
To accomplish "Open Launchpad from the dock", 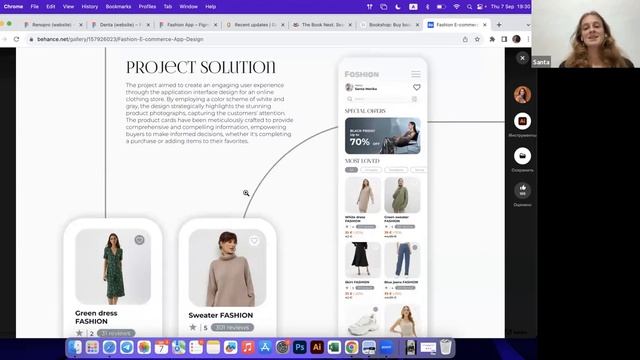I will [x=92, y=347].
